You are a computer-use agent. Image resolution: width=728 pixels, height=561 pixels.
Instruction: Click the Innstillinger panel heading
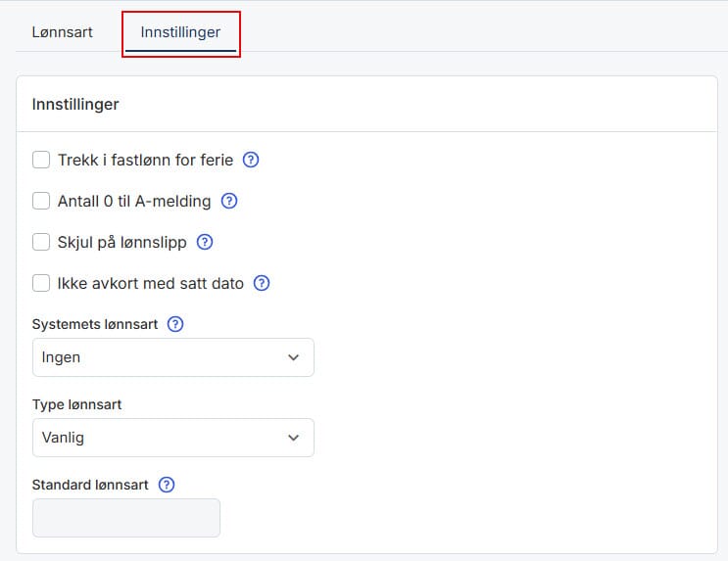[x=75, y=104]
